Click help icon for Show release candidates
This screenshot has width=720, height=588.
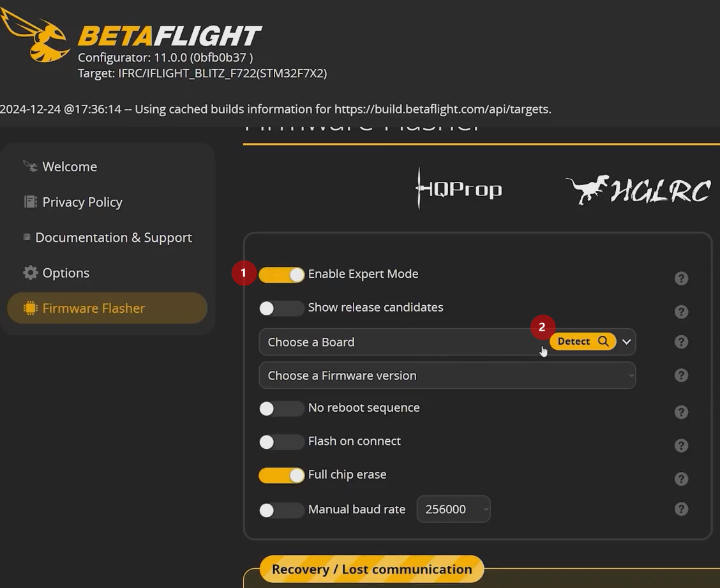(681, 312)
